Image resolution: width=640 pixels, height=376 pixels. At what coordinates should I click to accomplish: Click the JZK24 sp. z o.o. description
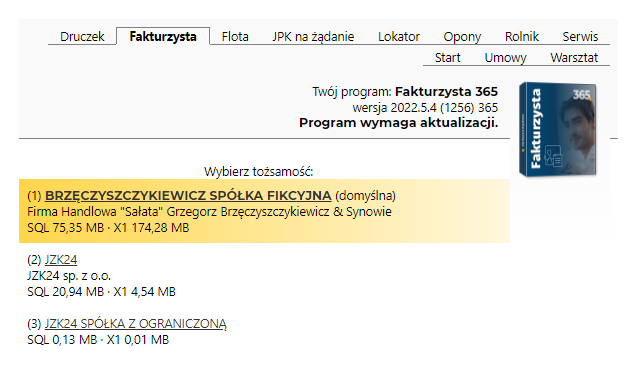click(69, 276)
